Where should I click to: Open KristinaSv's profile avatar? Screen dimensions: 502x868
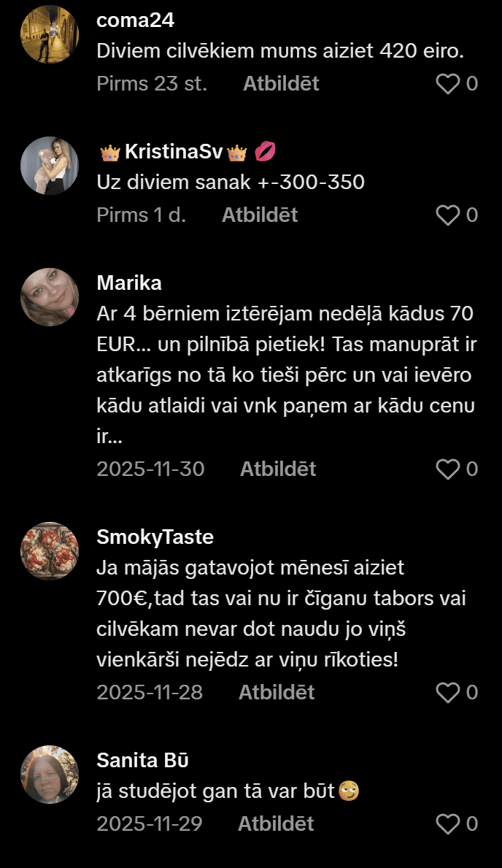[x=50, y=166]
